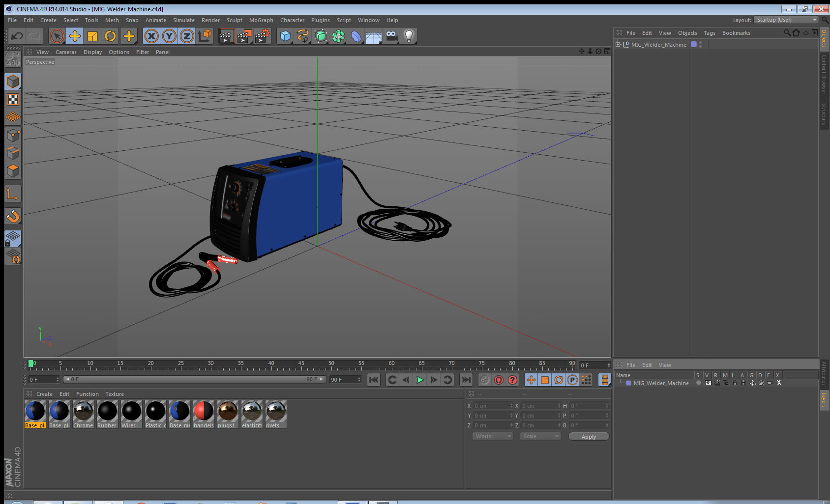Toggle layer lock for MIG_Welder_Machine
The image size is (830, 504).
735,383
